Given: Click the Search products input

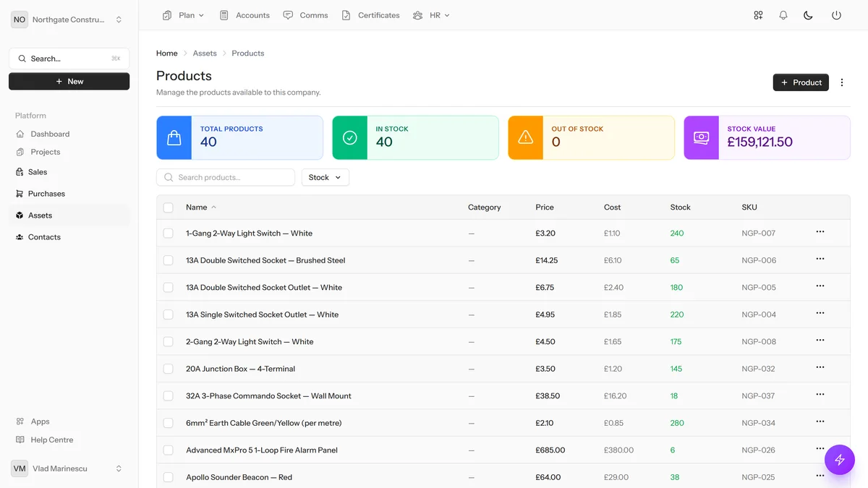Looking at the screenshot, I should (226, 177).
